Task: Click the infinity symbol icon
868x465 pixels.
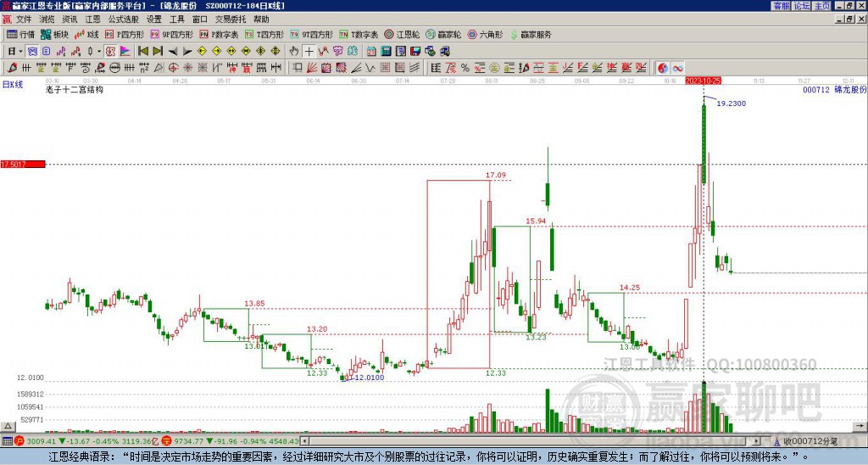Action: pyautogui.click(x=677, y=68)
